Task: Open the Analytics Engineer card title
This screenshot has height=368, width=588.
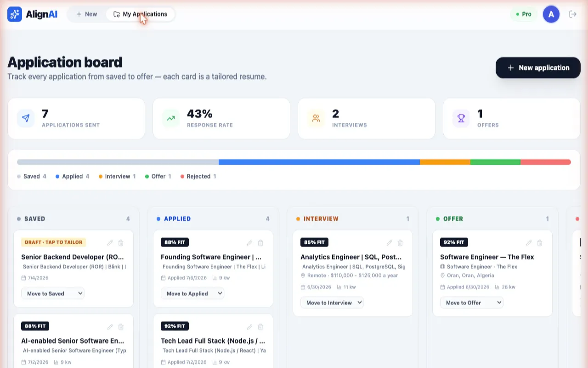Action: (x=351, y=257)
